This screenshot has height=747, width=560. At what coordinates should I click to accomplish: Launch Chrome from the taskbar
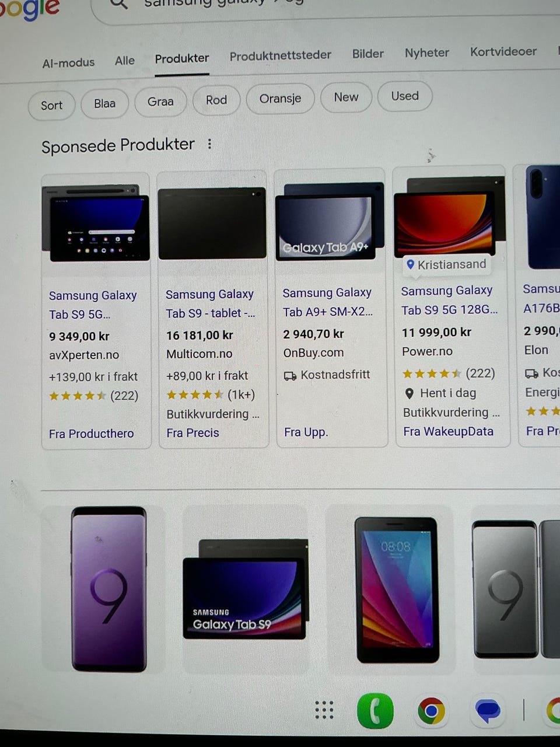click(431, 711)
